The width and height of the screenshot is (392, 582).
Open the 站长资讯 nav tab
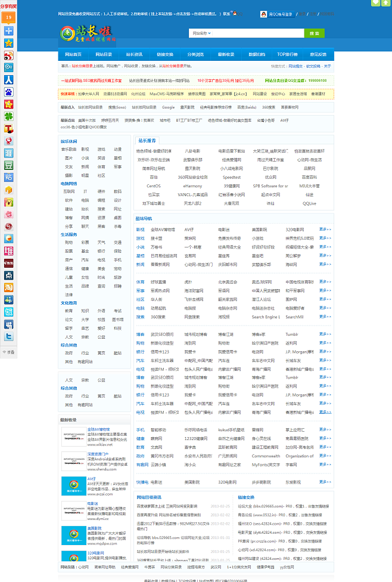[x=134, y=55]
